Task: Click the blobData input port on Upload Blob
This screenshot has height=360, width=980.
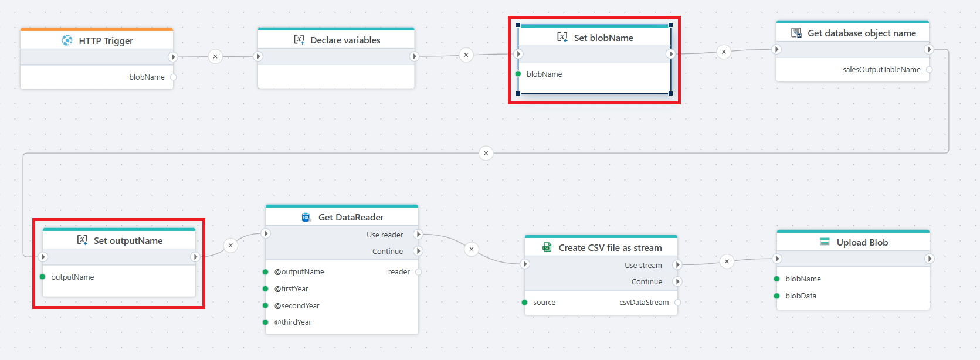Action: pyautogui.click(x=777, y=296)
